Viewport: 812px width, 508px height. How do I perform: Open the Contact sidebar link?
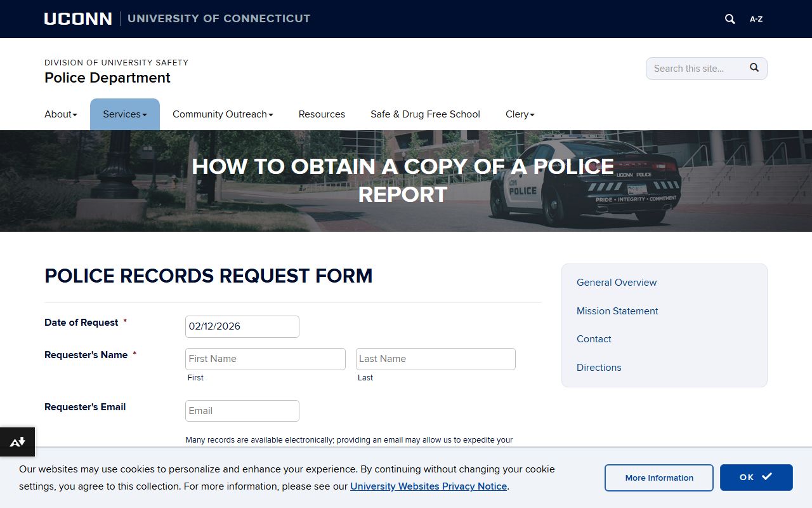[x=594, y=339]
